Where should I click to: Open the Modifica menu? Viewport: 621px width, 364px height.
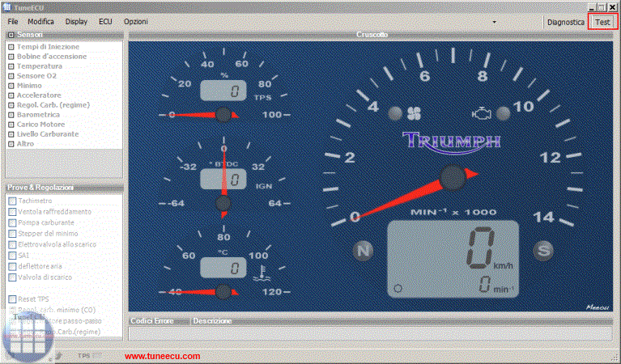40,22
